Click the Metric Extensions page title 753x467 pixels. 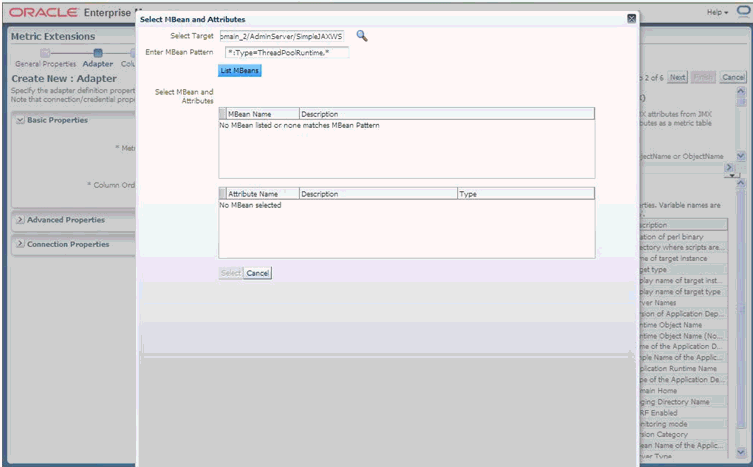(53, 37)
